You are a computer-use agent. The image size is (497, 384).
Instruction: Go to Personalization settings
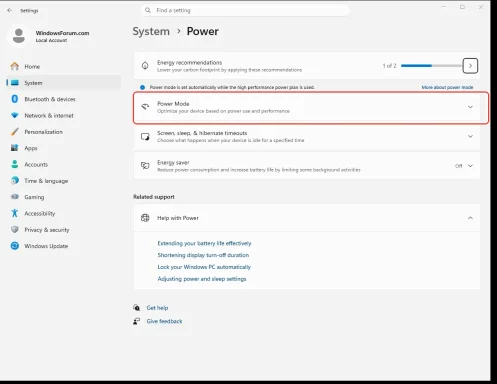pos(63,132)
